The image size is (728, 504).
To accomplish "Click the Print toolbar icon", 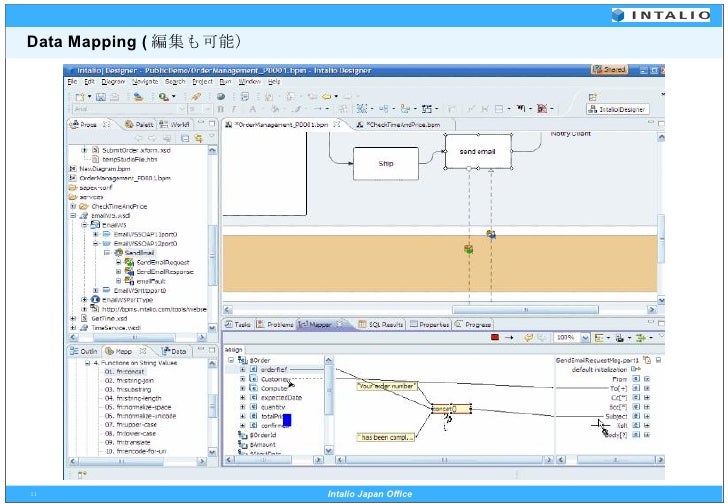I will coord(114,97).
